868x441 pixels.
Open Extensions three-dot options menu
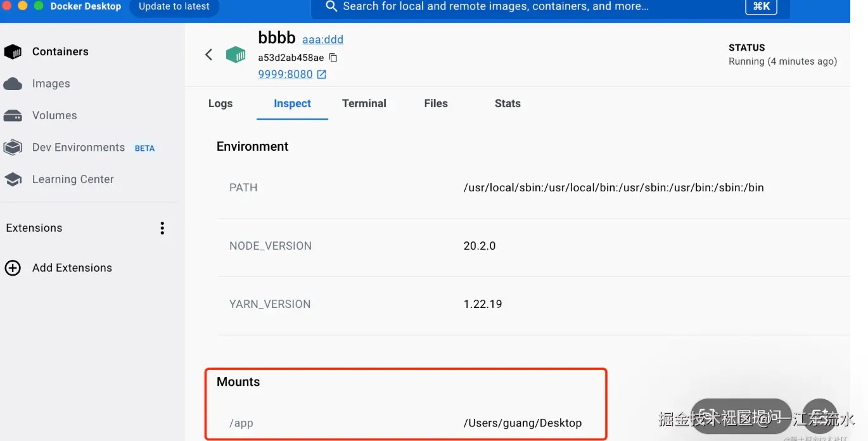pyautogui.click(x=162, y=228)
